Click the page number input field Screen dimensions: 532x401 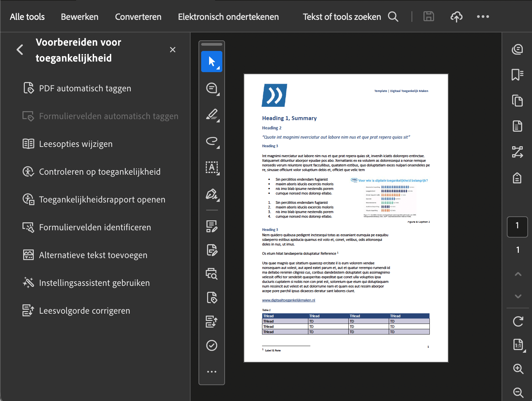[517, 227]
